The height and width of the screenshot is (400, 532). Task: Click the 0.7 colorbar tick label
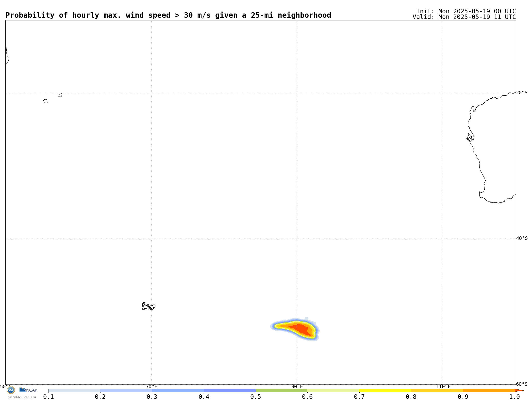(359, 397)
